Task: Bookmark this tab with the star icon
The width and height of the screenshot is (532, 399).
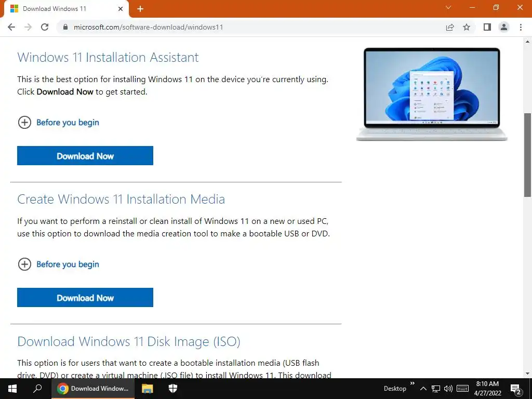Action: coord(467,27)
